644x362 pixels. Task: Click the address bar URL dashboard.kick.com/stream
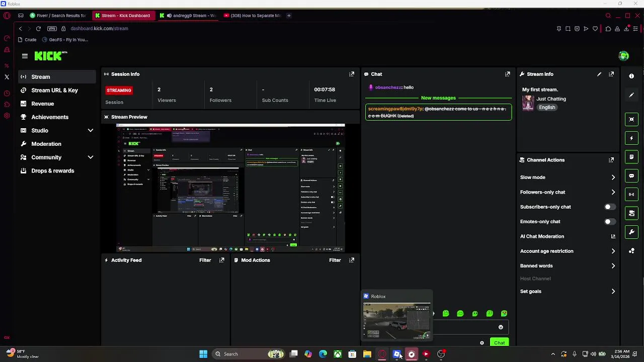coord(99,29)
